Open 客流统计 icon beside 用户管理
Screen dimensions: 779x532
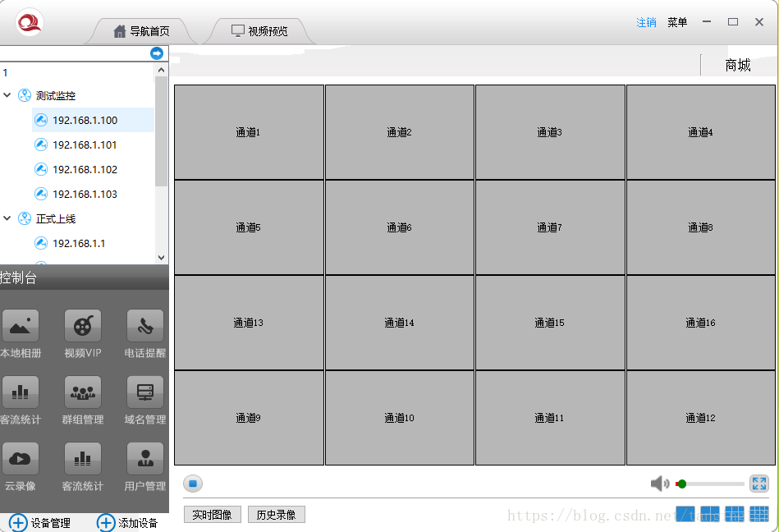coord(83,459)
